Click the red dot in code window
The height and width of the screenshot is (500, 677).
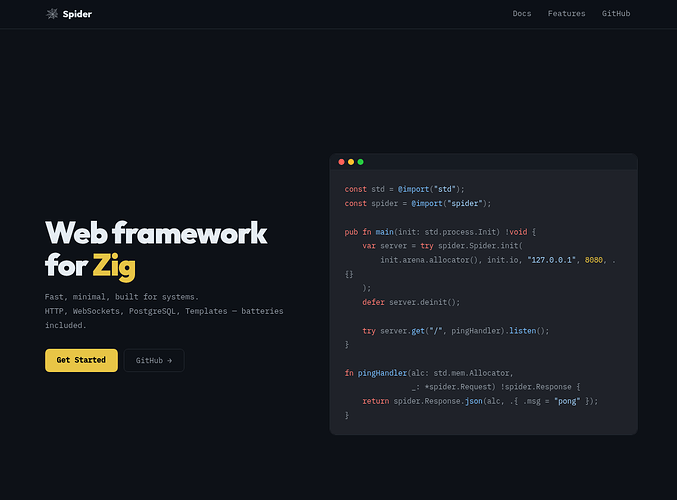pyautogui.click(x=341, y=162)
